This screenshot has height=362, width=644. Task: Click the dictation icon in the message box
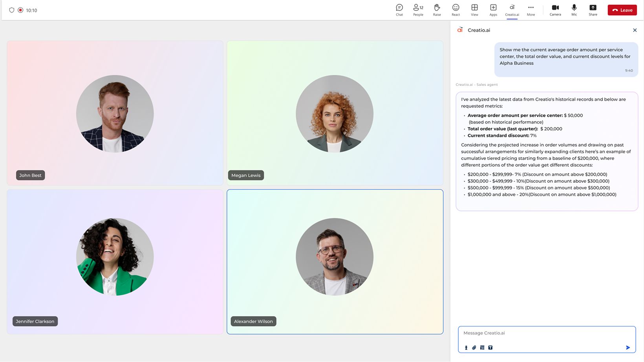[466, 347]
